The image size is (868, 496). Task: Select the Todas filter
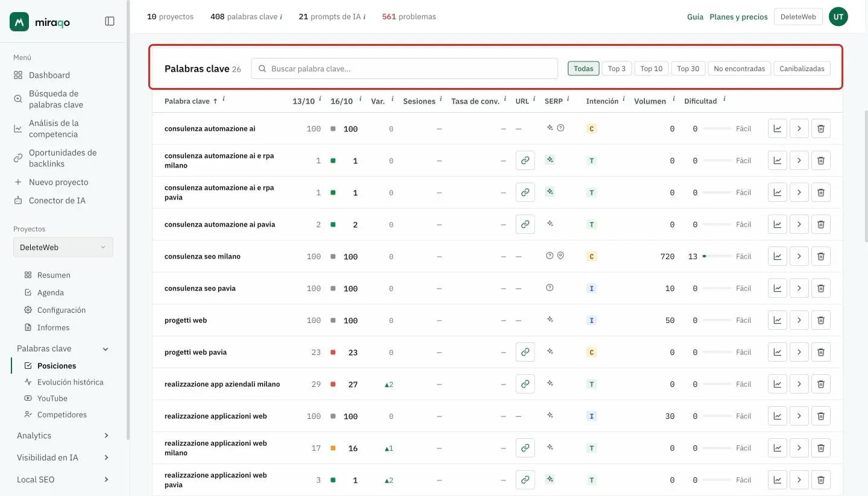click(583, 69)
